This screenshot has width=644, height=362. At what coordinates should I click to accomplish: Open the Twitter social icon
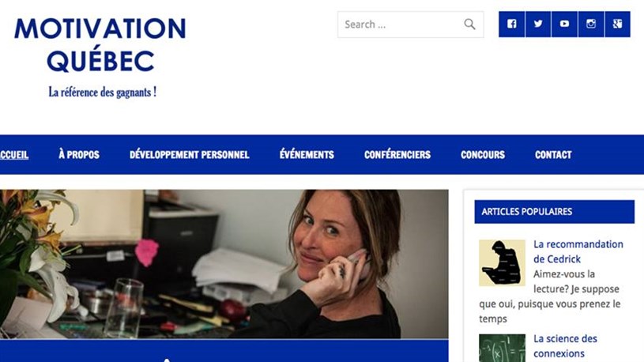(x=538, y=25)
